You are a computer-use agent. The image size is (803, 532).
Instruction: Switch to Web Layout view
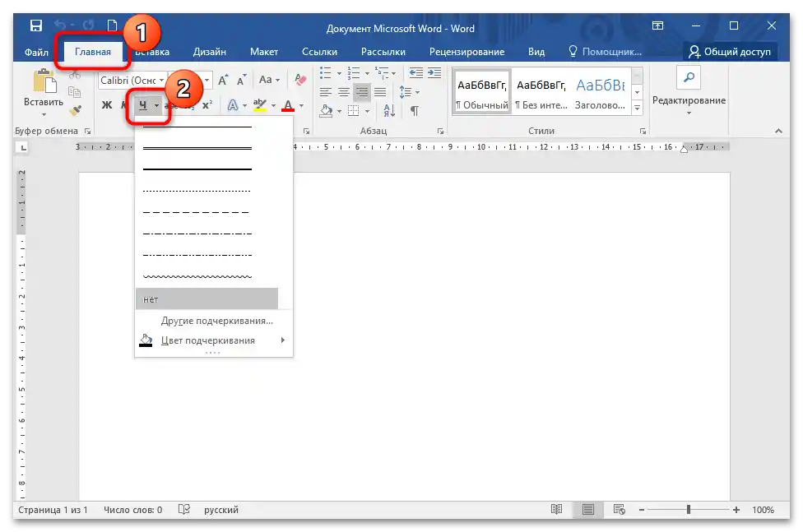coord(620,510)
